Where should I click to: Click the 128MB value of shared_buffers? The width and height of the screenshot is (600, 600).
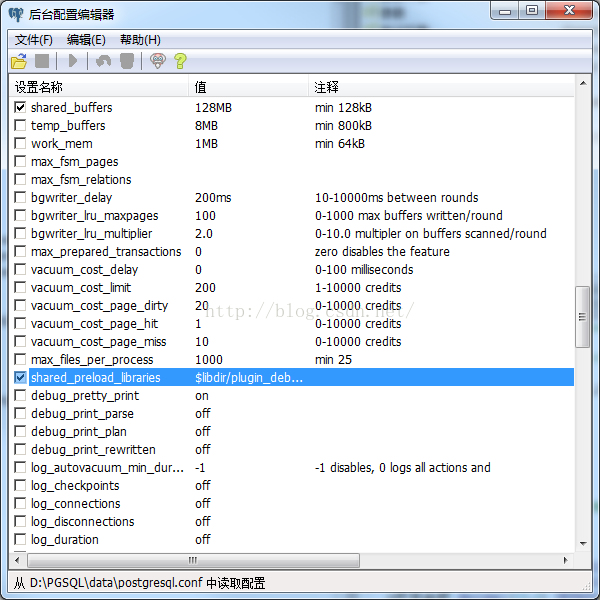point(213,108)
